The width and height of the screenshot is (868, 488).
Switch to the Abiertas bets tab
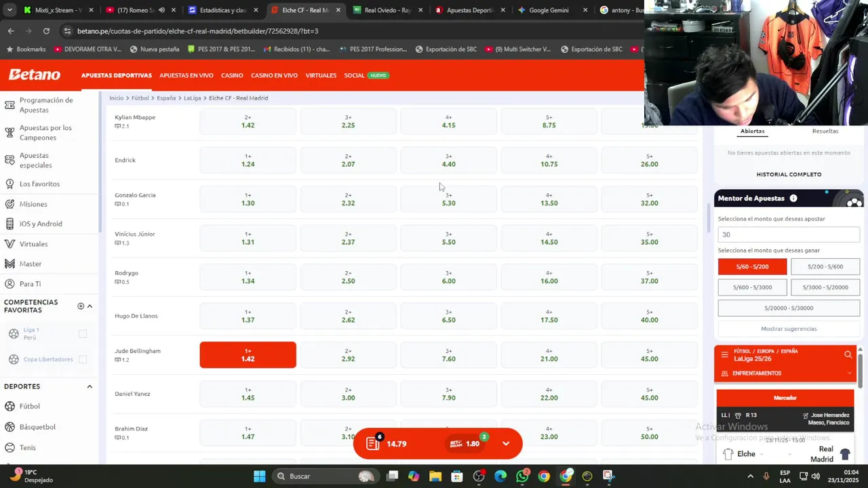click(x=752, y=131)
